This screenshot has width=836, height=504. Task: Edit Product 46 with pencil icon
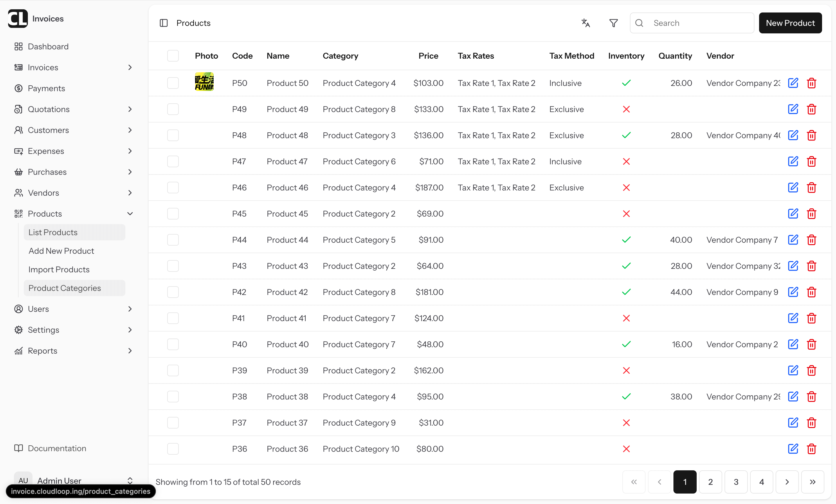coord(793,187)
